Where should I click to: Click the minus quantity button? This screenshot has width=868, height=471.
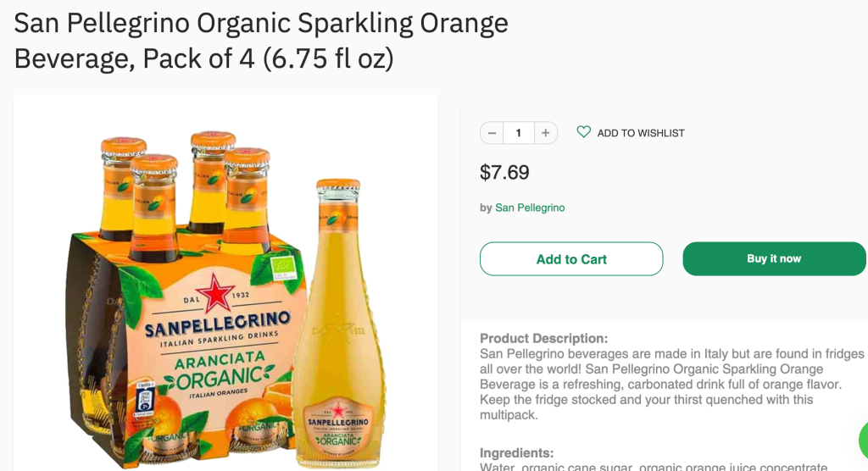(x=492, y=133)
